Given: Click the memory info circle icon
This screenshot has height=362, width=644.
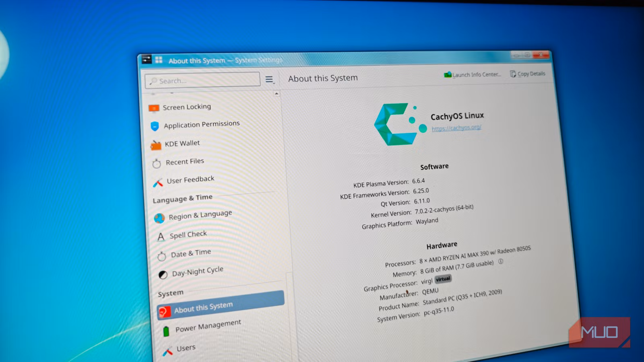Looking at the screenshot, I should coord(501,261).
